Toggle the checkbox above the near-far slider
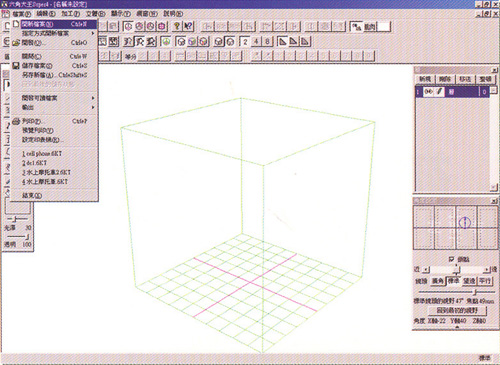The image size is (500, 365). point(451,259)
